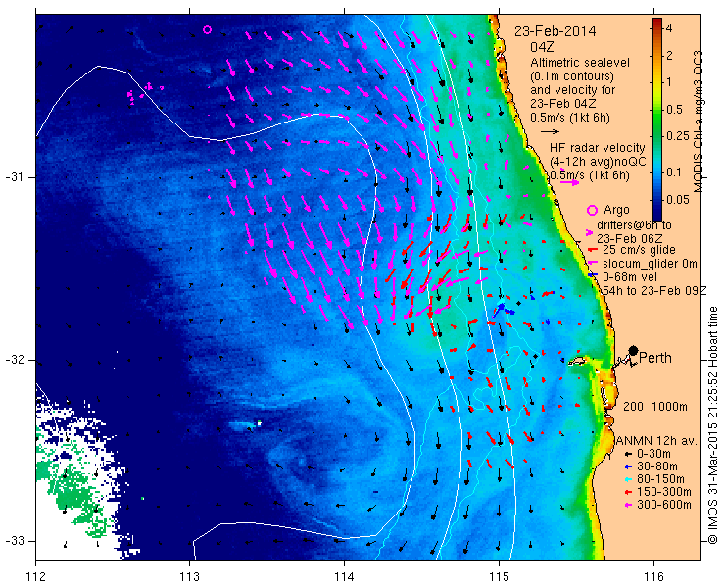Click the longitude axis label 114
The width and height of the screenshot is (725, 588).
point(344,577)
